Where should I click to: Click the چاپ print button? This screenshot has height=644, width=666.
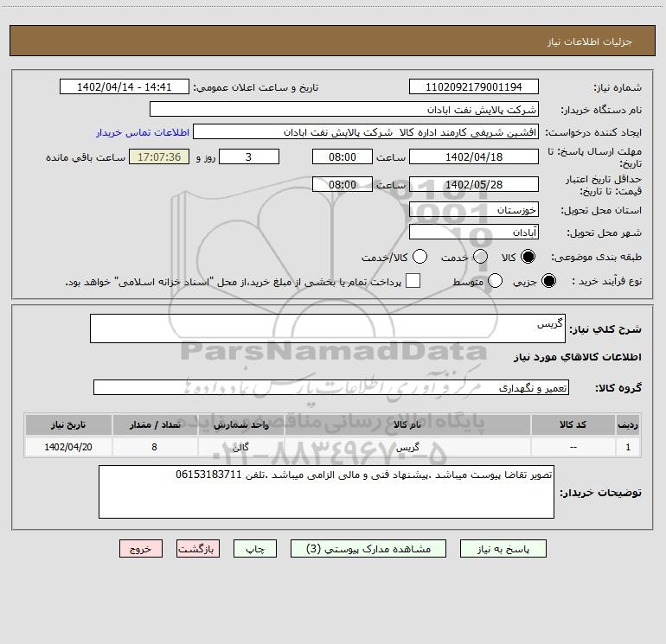pos(255,549)
